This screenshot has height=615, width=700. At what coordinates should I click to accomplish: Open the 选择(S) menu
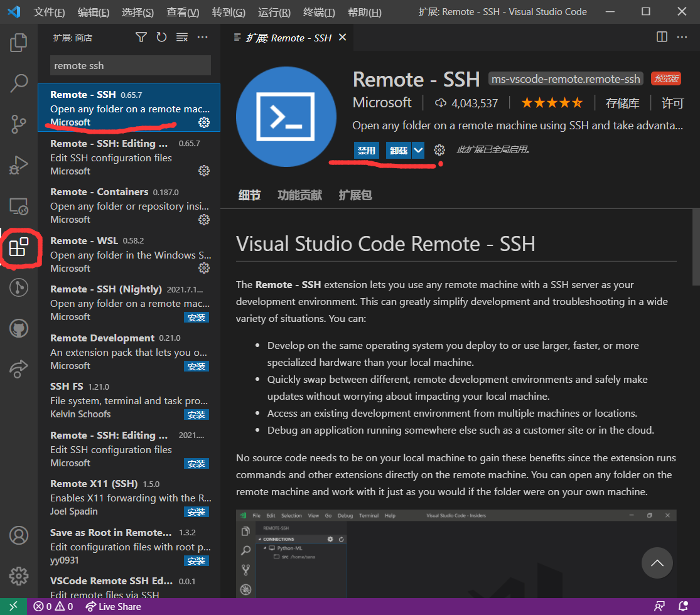(137, 12)
